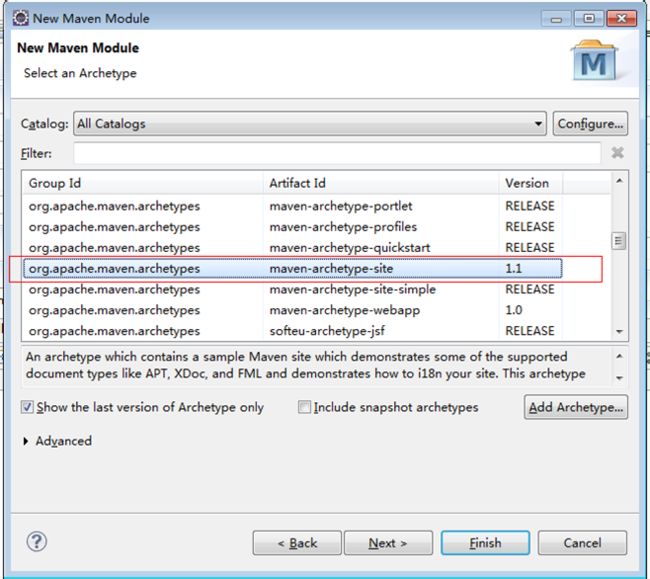Select the softeu-archetype-jsf row
This screenshot has width=650, height=579.
pos(293,331)
